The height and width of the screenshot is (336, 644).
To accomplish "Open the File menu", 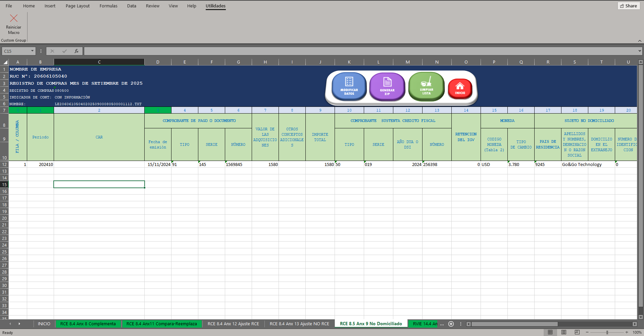I will [x=9, y=6].
